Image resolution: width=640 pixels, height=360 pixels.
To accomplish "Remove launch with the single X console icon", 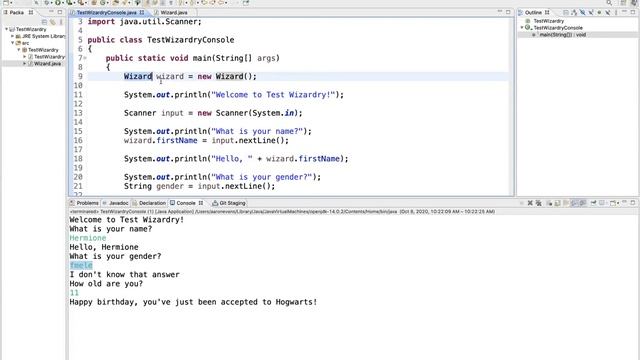I will point(530,203).
